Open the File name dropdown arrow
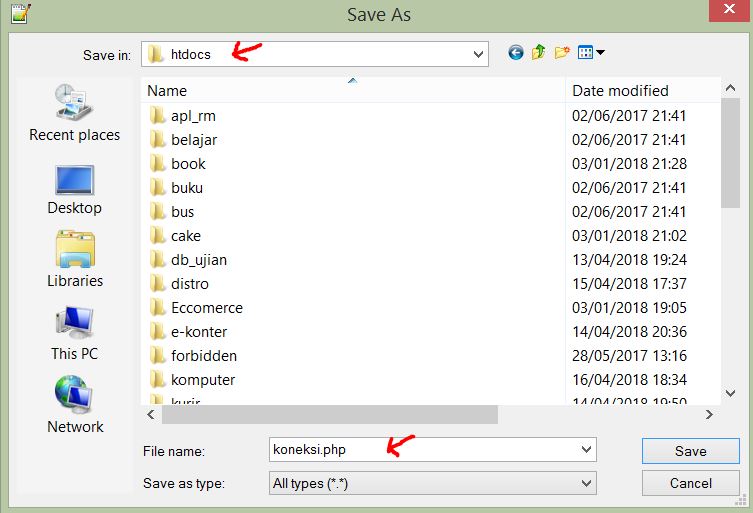The height and width of the screenshot is (513, 753). tap(586, 450)
